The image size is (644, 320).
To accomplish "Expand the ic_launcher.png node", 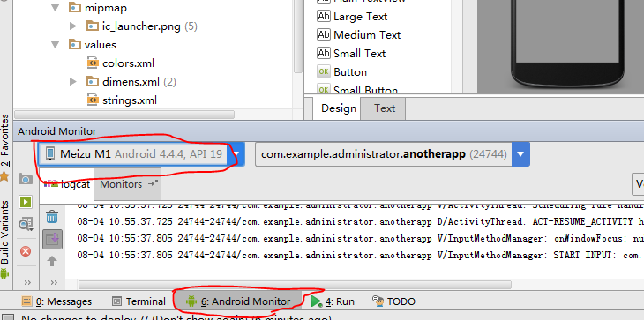I will (73, 26).
